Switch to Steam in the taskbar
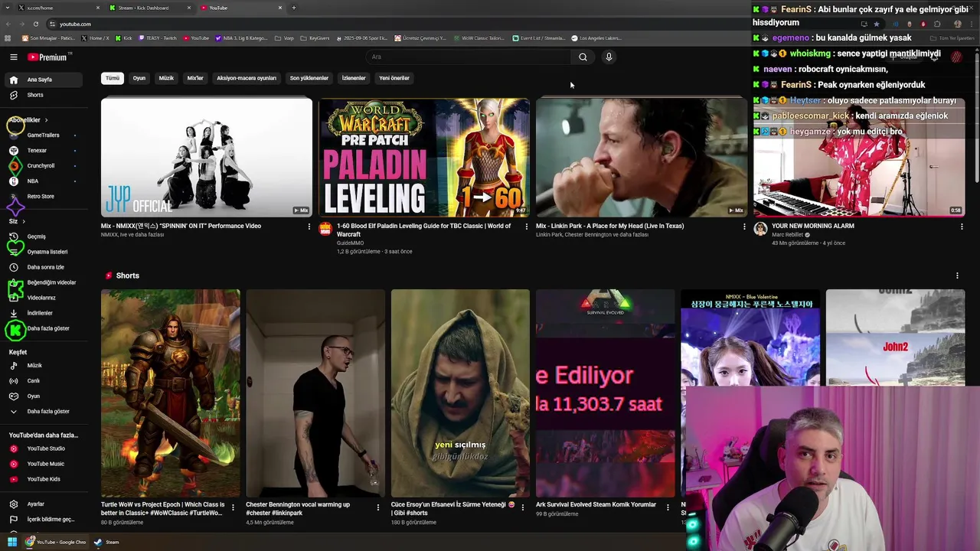980x551 pixels. click(106, 542)
